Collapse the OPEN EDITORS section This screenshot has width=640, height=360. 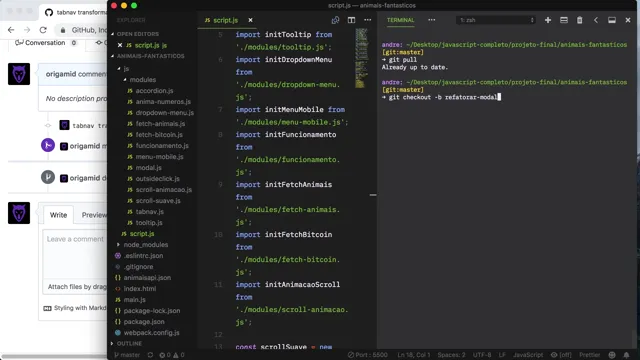coord(137,34)
